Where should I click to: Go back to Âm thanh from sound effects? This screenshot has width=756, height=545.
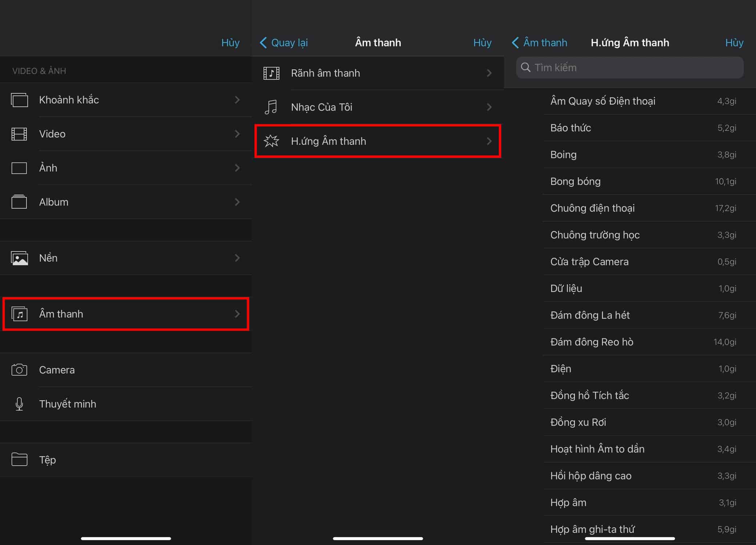point(540,43)
